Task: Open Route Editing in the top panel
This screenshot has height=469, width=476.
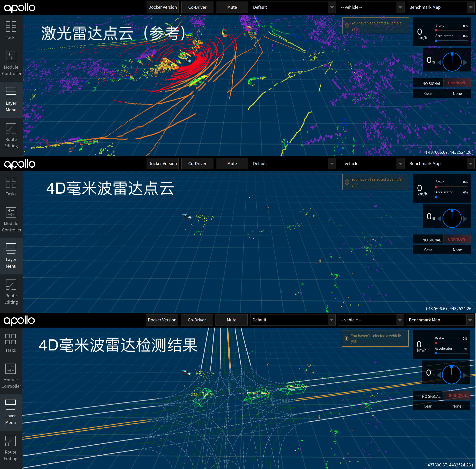Action: tap(11, 136)
